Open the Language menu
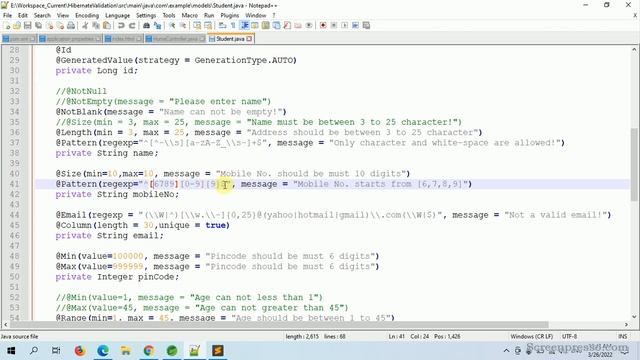The height and width of the screenshot is (360, 640). tap(118, 15)
